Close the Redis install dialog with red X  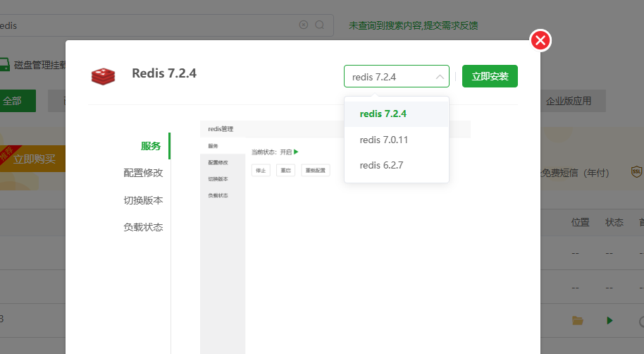[540, 40]
